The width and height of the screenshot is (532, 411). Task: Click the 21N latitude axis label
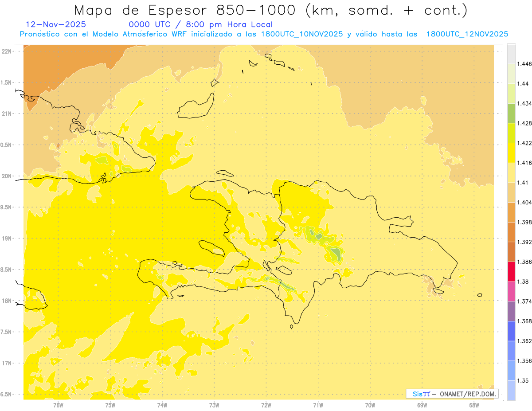point(7,114)
